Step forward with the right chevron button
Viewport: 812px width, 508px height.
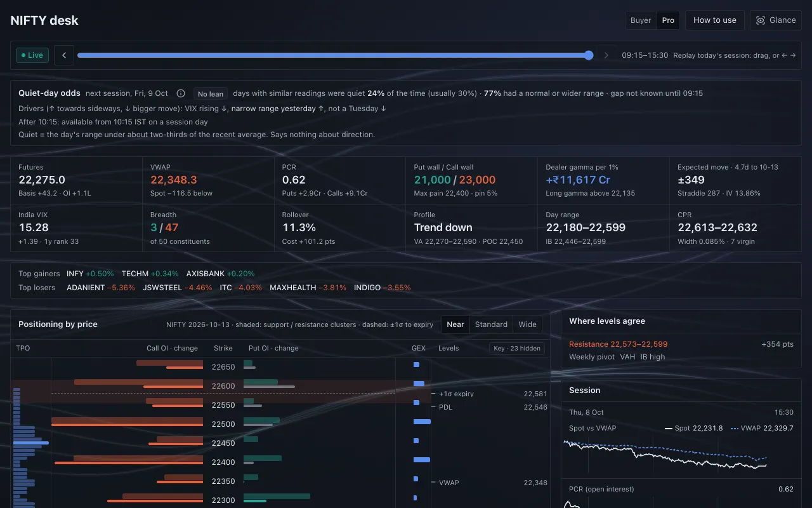(606, 55)
